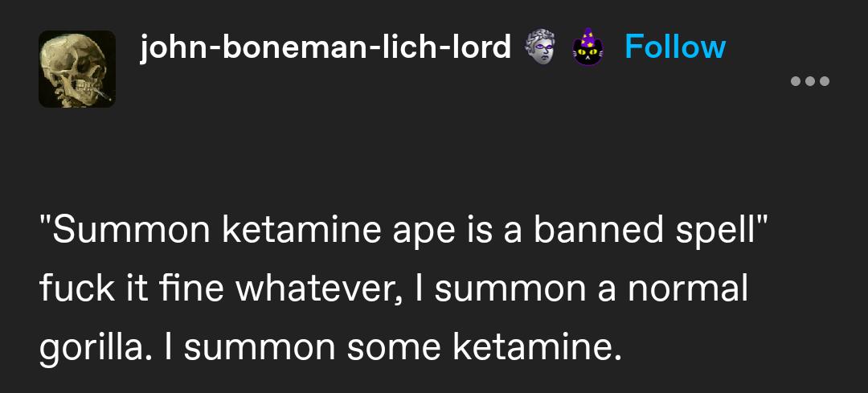Open the skull avatar profile picture
868x393 pixels.
coord(77,69)
